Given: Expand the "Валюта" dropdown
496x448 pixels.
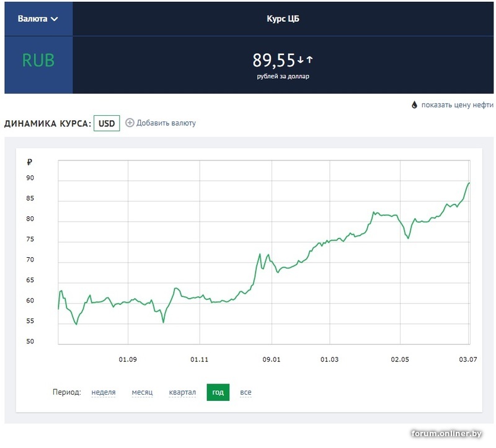Looking at the screenshot, I should pos(38,19).
